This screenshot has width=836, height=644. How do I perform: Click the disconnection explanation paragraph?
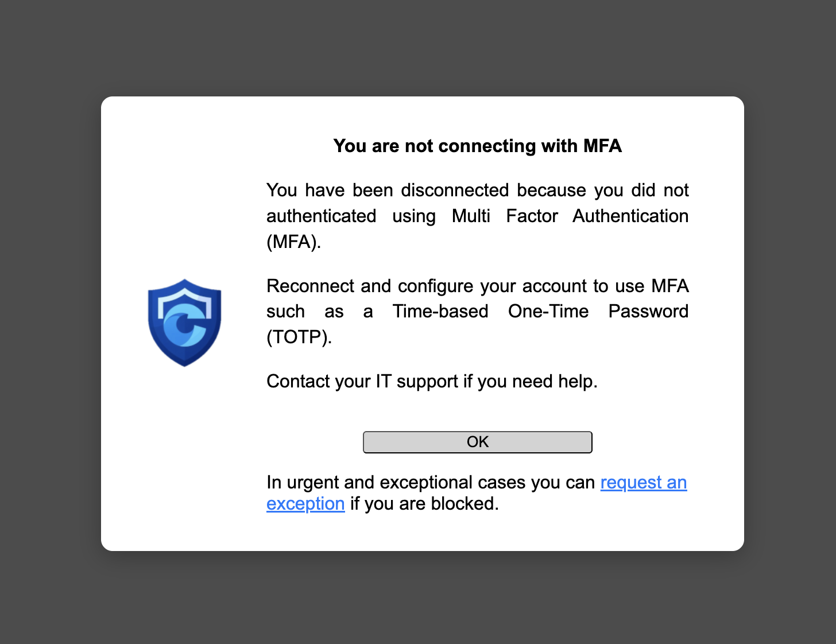(477, 216)
